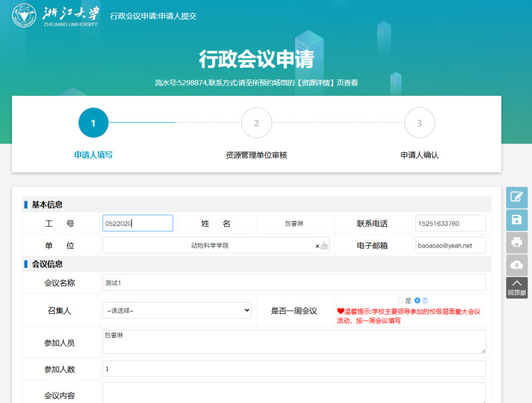Open the department picker icon in 单位 field
532x403 pixels.
[324, 246]
